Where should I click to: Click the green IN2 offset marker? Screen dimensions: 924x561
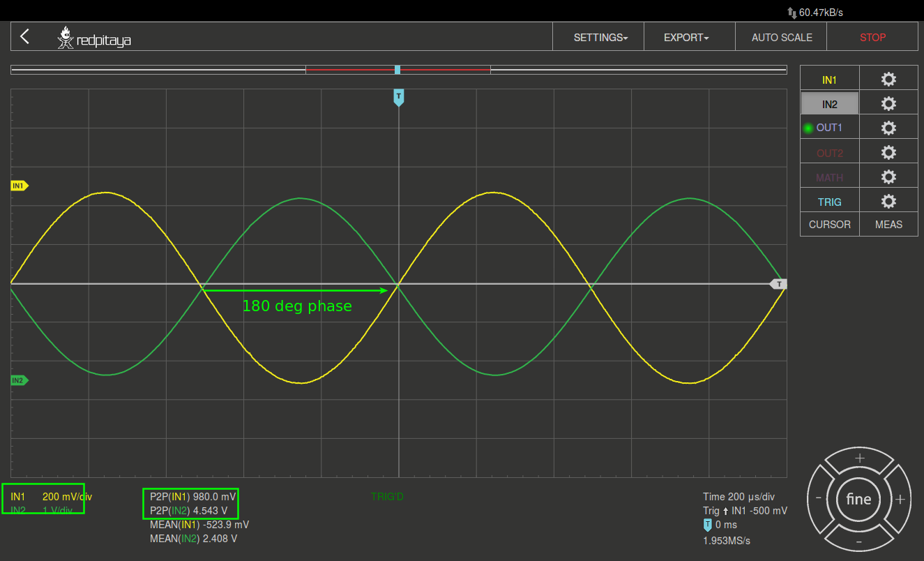point(19,380)
